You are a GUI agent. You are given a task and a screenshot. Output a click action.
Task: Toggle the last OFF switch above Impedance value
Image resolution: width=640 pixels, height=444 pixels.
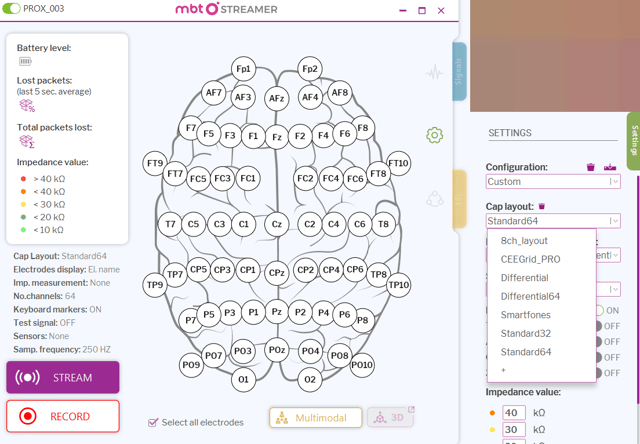pos(600,373)
